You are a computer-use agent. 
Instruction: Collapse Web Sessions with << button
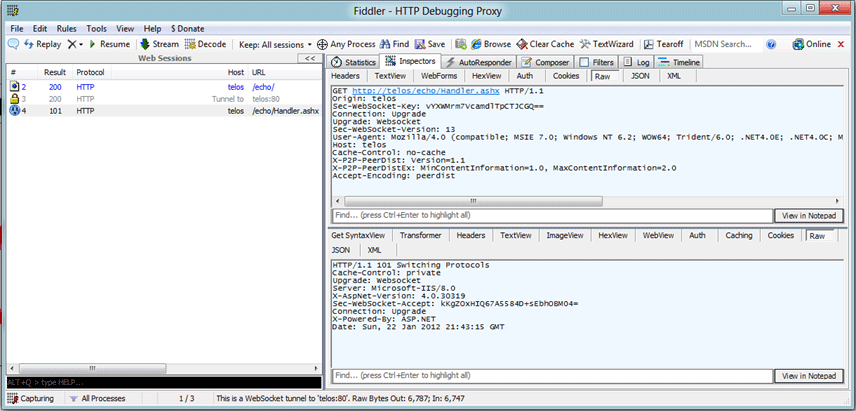(310, 58)
